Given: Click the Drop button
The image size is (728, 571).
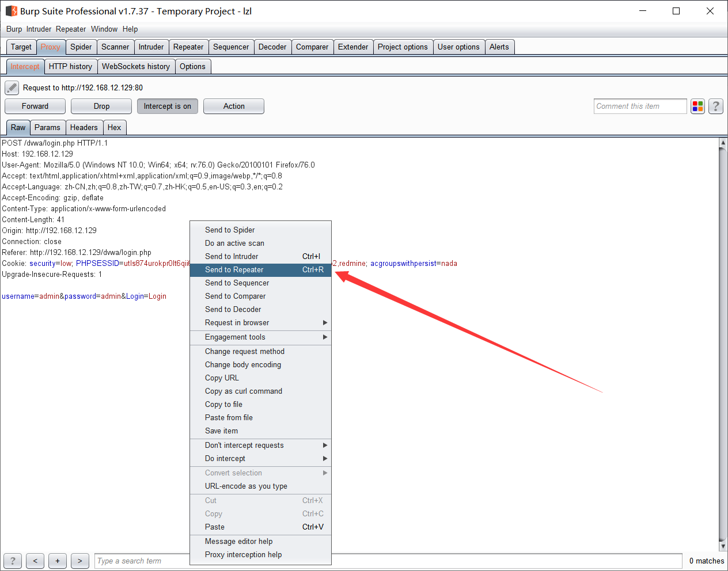Looking at the screenshot, I should click(101, 106).
